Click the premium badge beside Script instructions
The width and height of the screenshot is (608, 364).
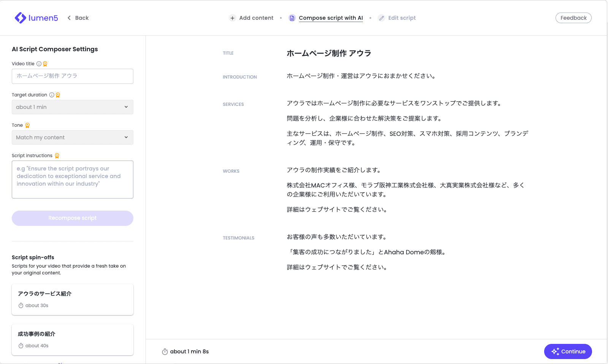[57, 156]
